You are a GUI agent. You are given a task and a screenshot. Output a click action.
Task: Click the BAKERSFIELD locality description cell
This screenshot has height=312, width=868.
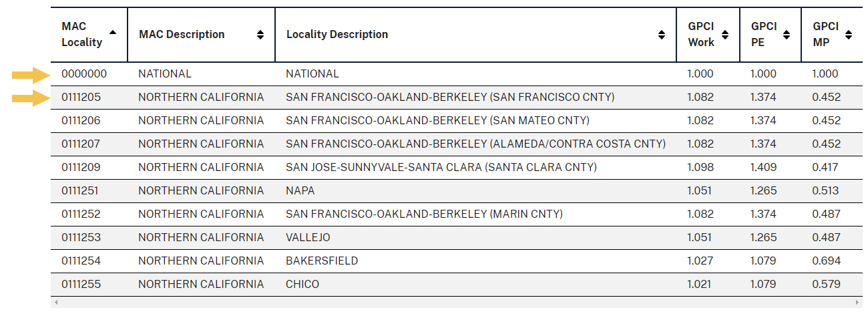tap(322, 261)
